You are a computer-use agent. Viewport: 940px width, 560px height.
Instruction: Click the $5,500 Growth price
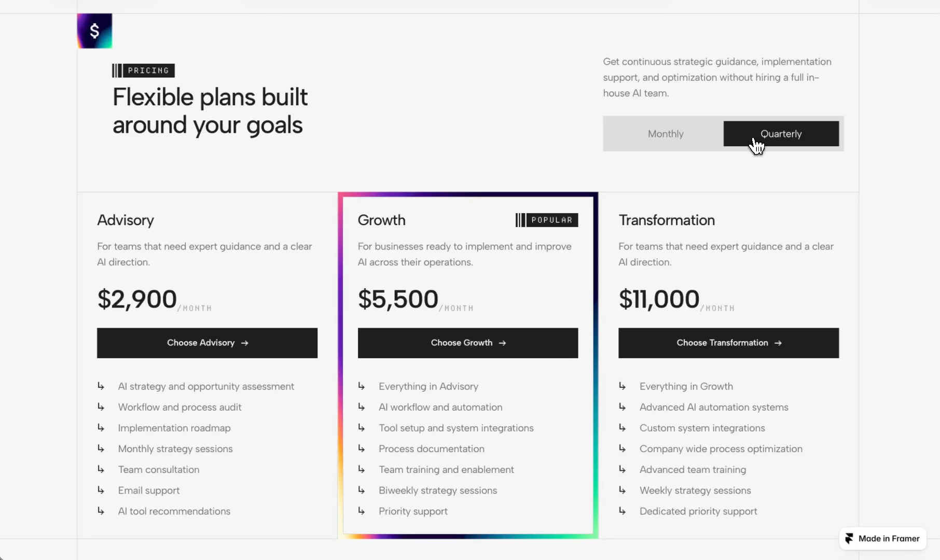point(398,299)
